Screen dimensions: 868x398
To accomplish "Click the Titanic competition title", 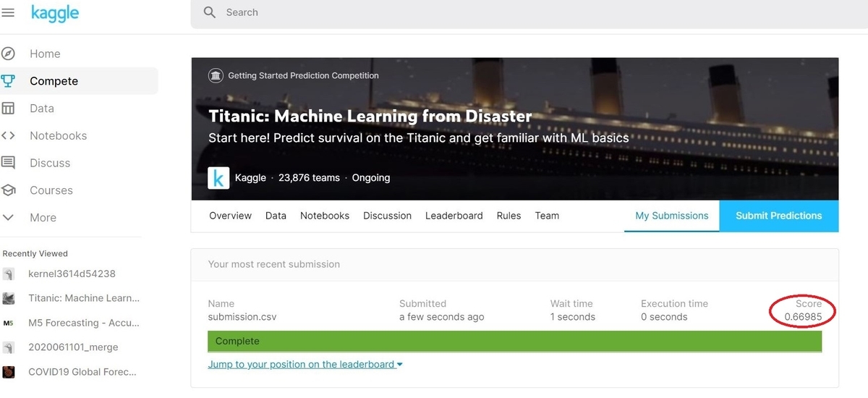I will click(370, 116).
